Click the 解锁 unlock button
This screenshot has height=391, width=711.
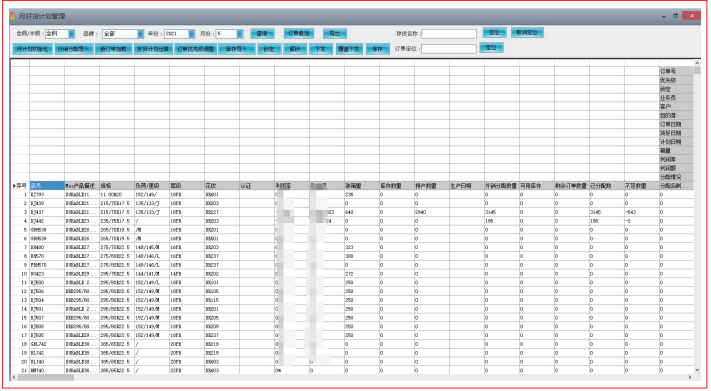tap(295, 49)
